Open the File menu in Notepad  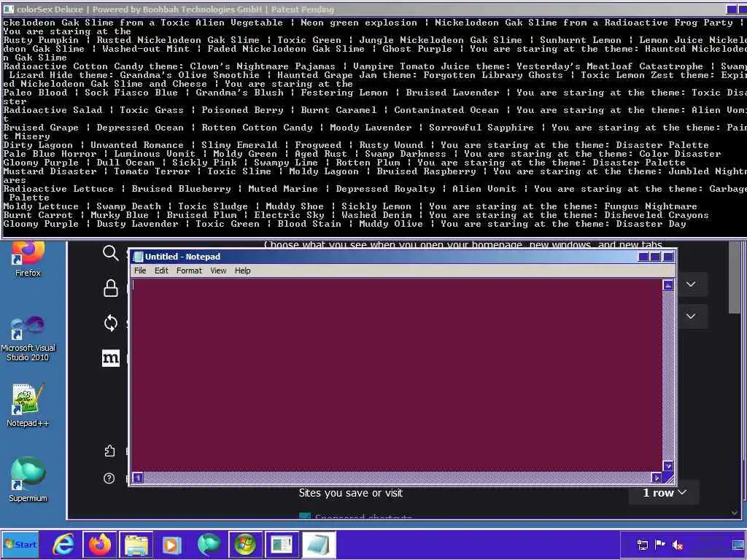click(140, 271)
